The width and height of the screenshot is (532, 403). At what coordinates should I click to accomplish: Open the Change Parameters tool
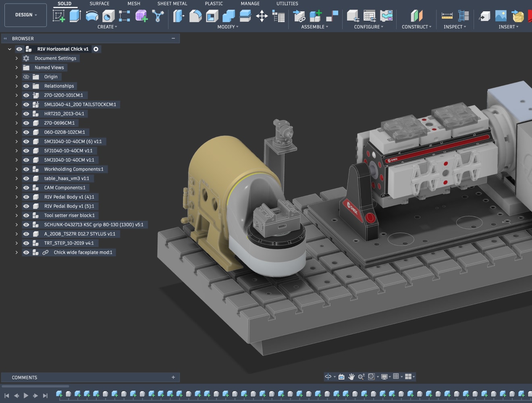pyautogui.click(x=278, y=16)
